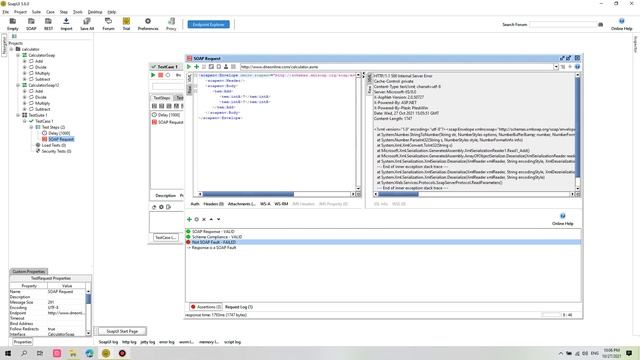Click the user credentials icon in request toolbar
640x360 pixels.
pos(226,67)
